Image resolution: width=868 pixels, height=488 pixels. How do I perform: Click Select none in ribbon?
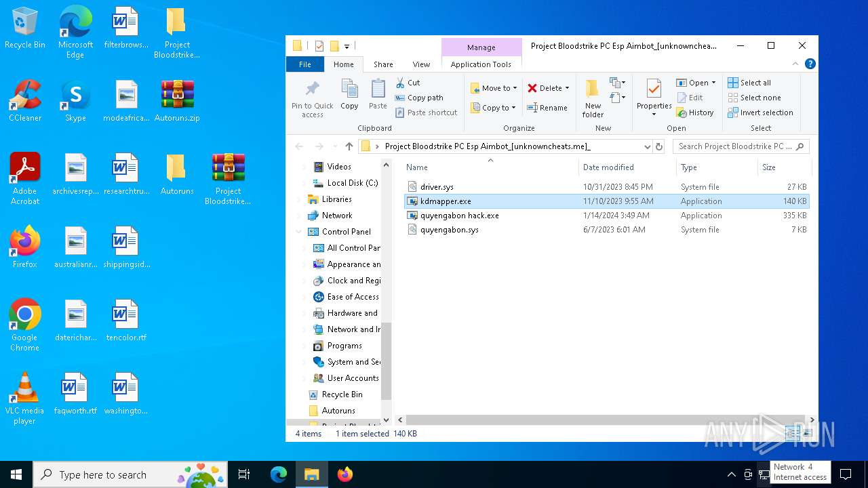click(x=754, y=98)
